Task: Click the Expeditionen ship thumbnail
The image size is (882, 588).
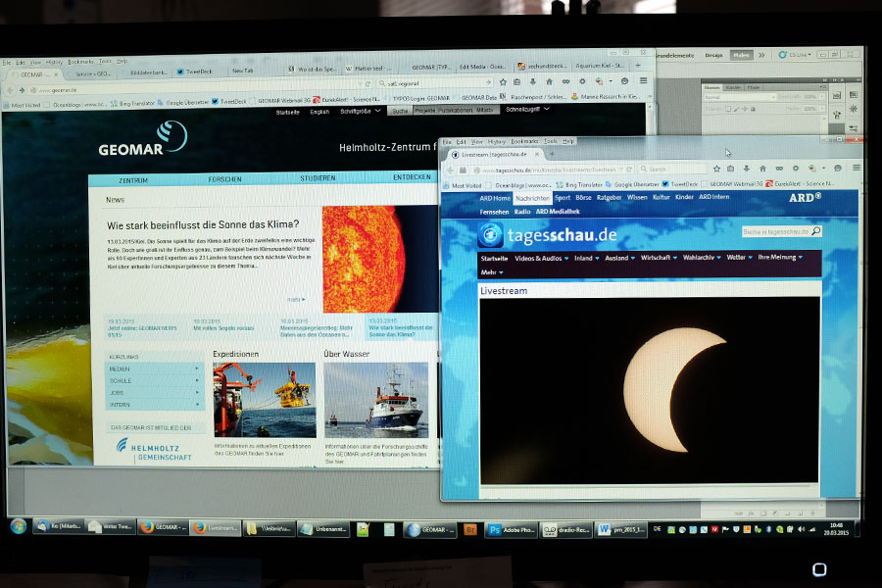Action: coord(265,400)
